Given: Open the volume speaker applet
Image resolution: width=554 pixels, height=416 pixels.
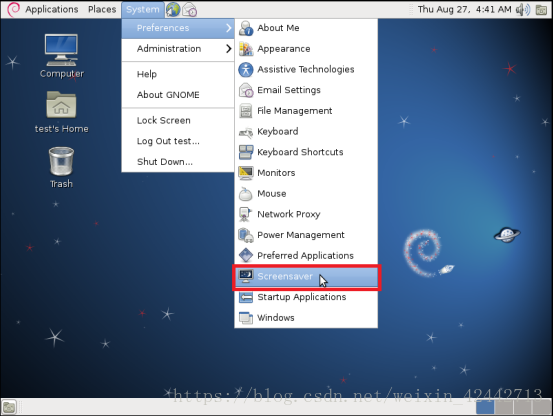Looking at the screenshot, I should point(523,10).
